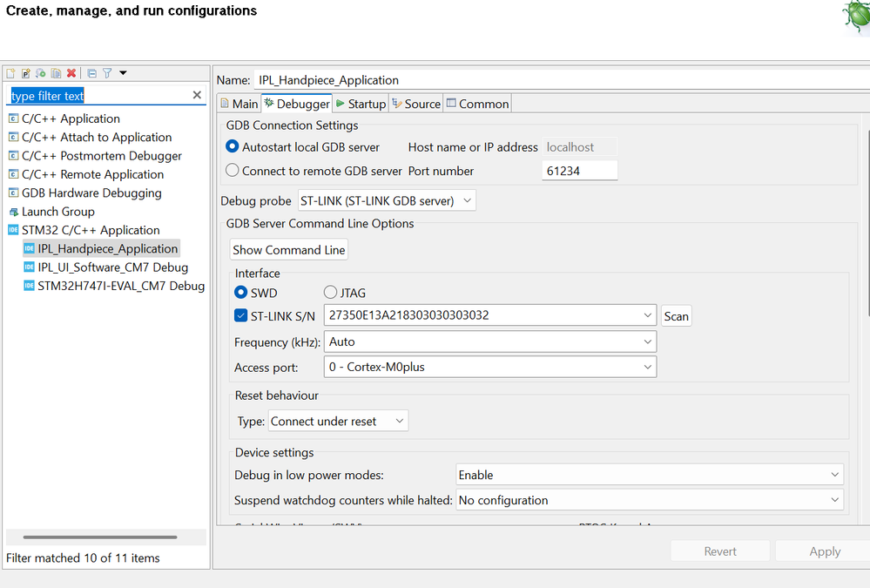Click the funnel filter configurations icon

click(107, 74)
